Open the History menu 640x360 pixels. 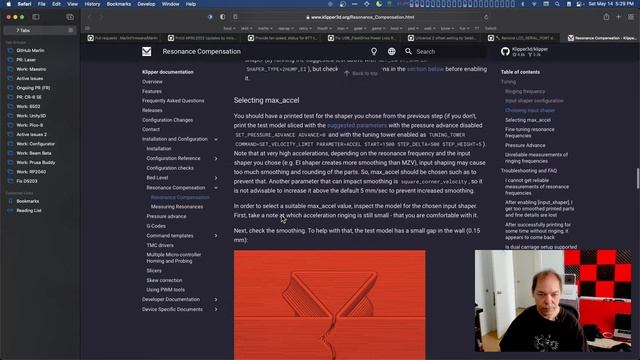(x=92, y=4)
